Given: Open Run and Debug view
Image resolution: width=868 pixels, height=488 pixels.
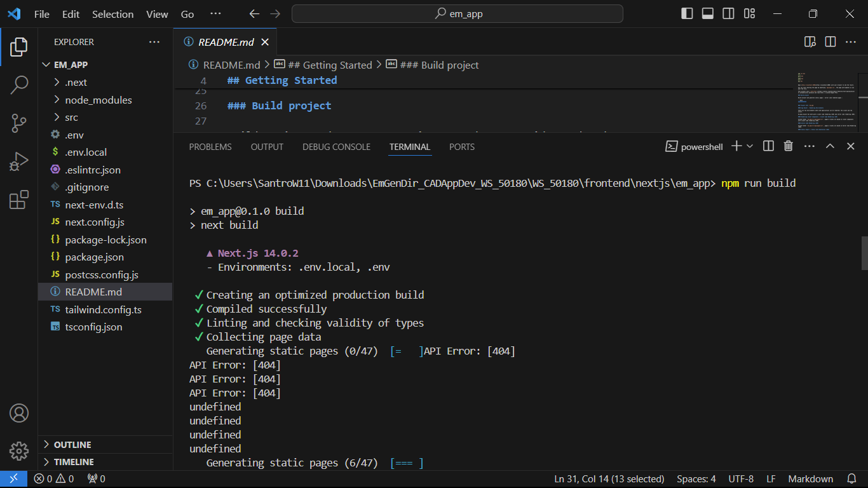Looking at the screenshot, I should tap(19, 161).
